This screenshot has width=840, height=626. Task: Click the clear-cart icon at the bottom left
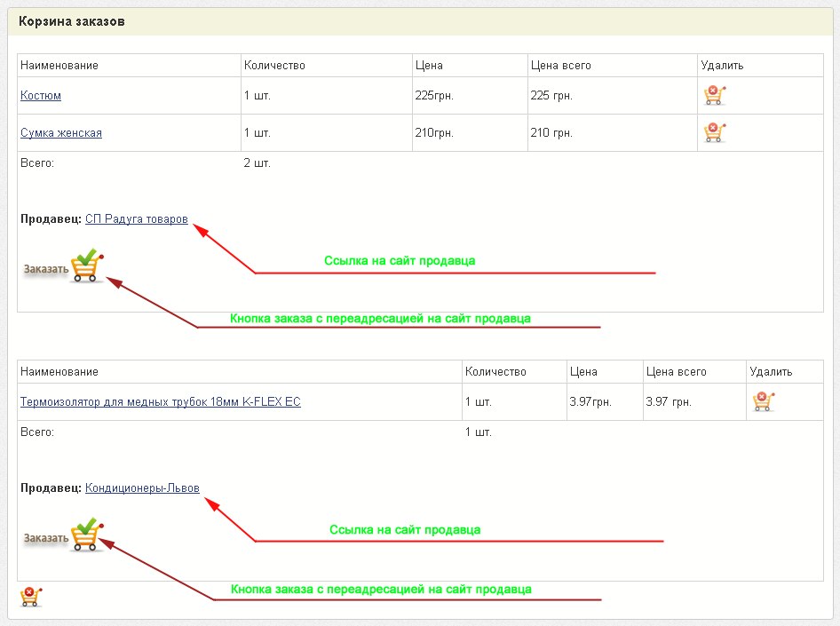pos(31,596)
